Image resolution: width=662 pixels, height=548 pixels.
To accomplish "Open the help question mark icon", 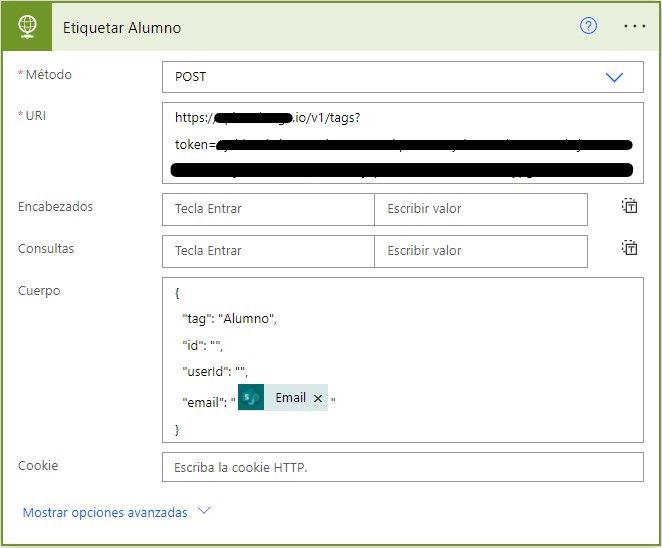I will point(588,26).
